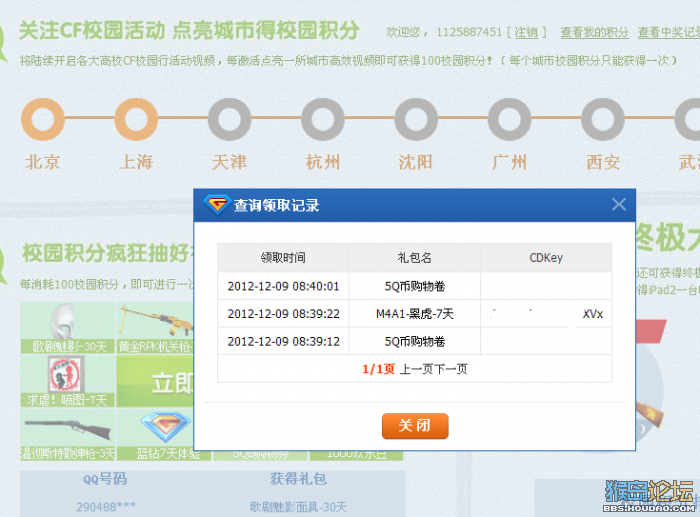This screenshot has width=700, height=517.
Task: Click the 校园积分疯狂抽好 section heading
Action: [x=107, y=253]
